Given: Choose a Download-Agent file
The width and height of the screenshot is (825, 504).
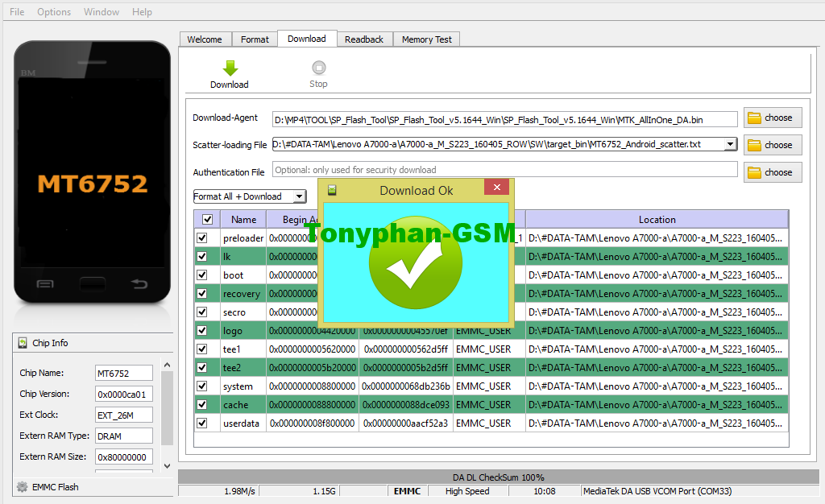Looking at the screenshot, I should pyautogui.click(x=773, y=118).
